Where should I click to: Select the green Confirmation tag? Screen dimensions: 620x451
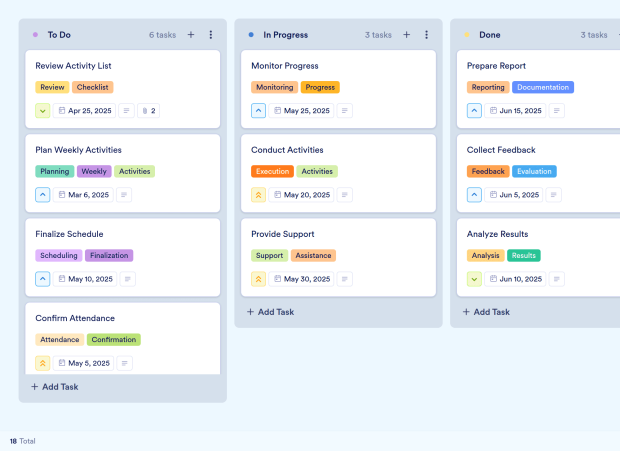[x=114, y=340]
